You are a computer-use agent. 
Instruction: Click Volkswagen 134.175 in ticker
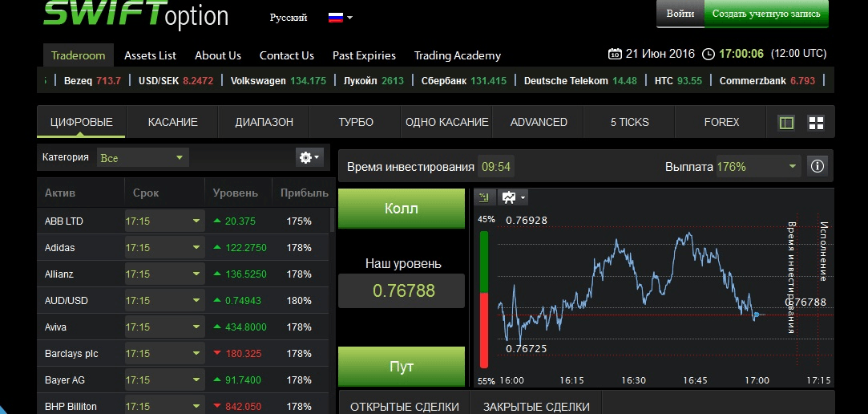pos(278,81)
